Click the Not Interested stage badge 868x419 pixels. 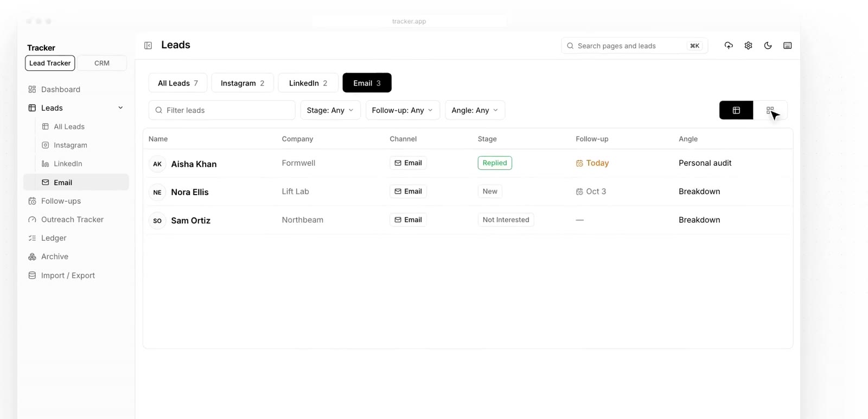point(506,220)
